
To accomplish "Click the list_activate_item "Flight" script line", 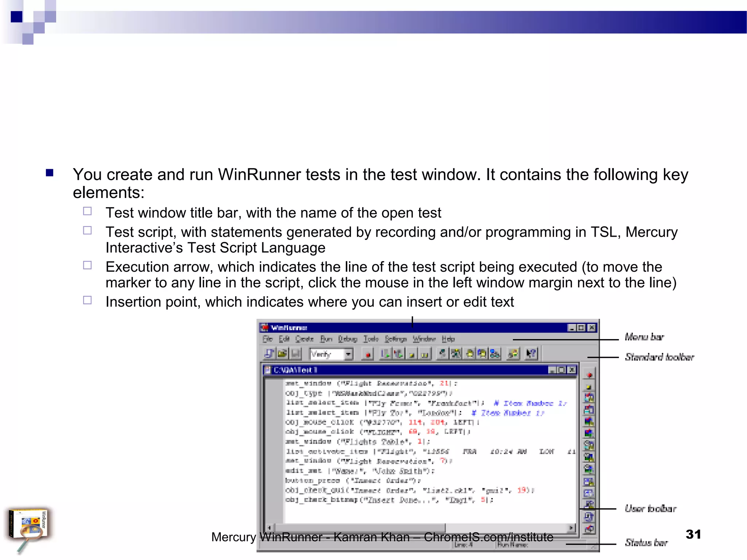I will 430,452.
